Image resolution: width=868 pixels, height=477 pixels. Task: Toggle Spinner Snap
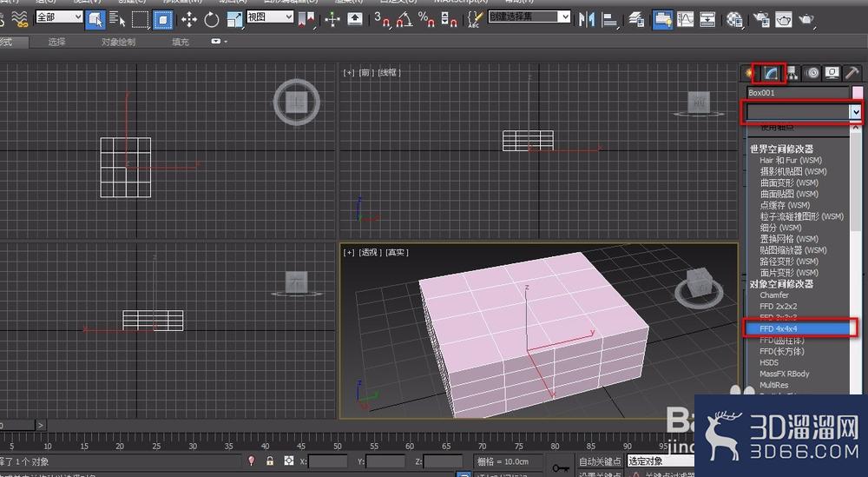449,20
